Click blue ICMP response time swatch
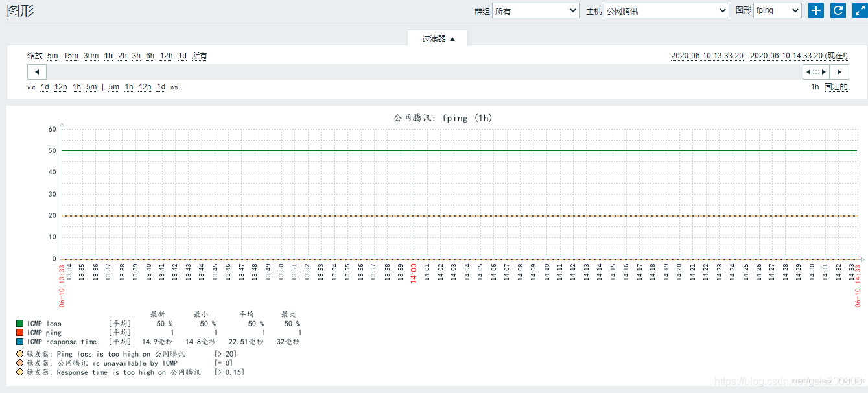 [20, 341]
